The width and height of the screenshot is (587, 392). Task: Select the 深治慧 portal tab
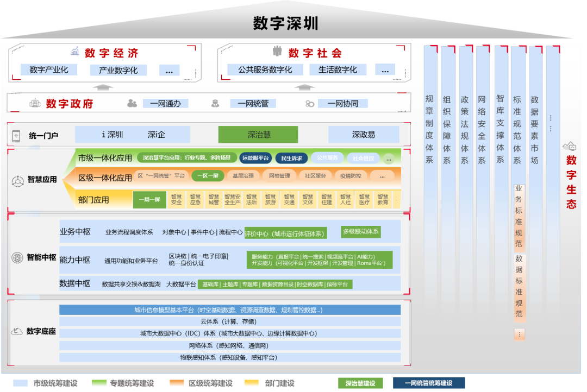click(258, 135)
